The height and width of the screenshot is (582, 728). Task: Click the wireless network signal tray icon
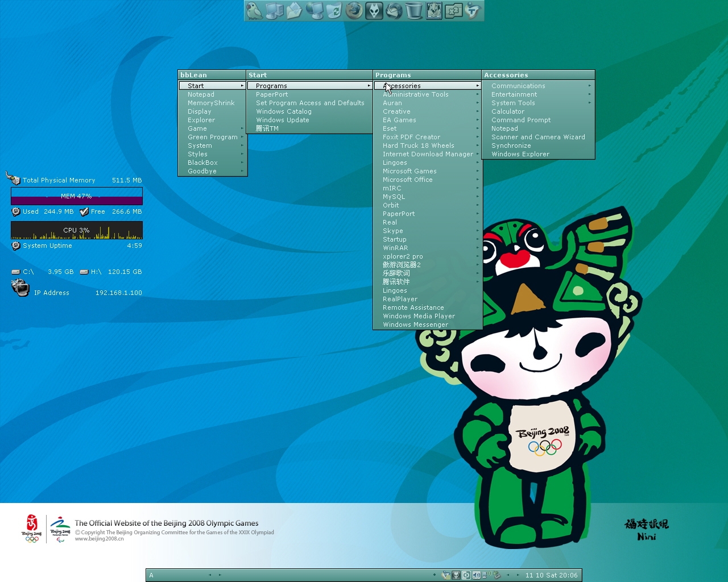486,575
